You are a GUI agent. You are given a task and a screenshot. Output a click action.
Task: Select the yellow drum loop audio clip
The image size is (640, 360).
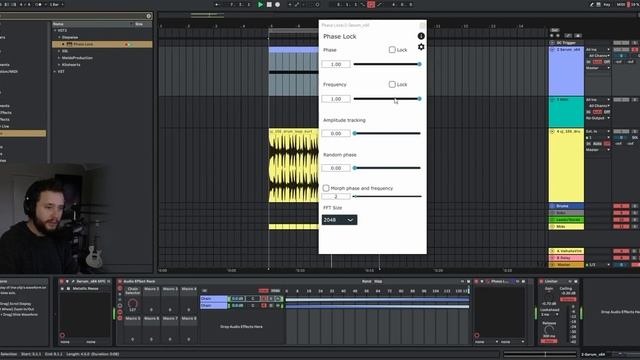pyautogui.click(x=293, y=165)
